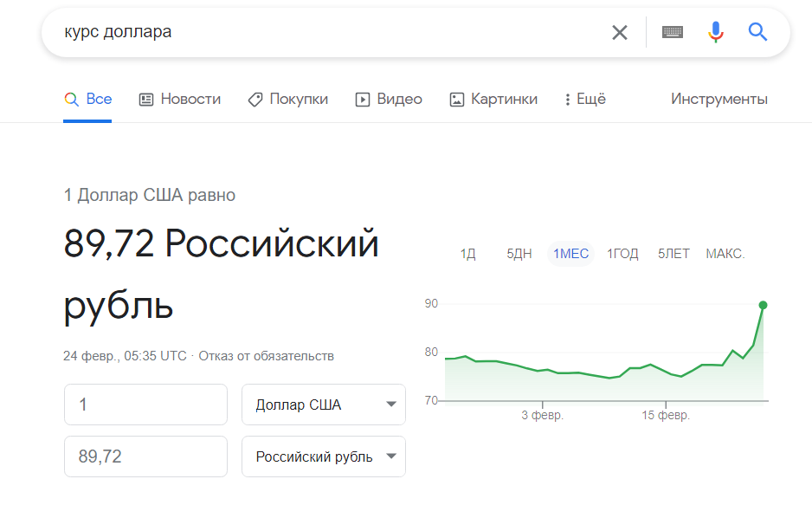This screenshot has width=812, height=505.
Task: Show 1Д one-day chart range
Action: coord(468,254)
